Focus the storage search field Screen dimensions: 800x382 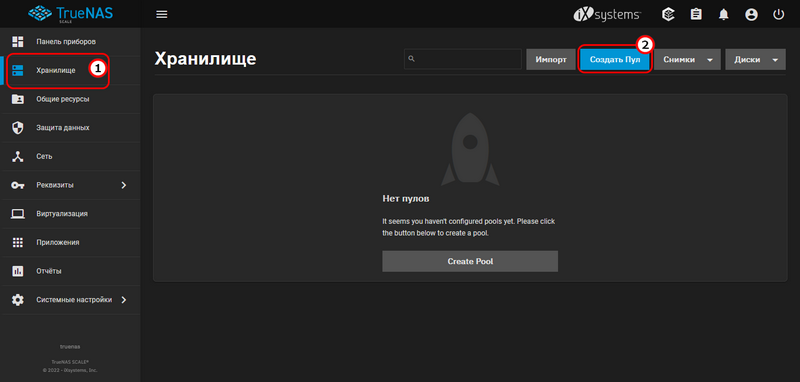tap(463, 60)
